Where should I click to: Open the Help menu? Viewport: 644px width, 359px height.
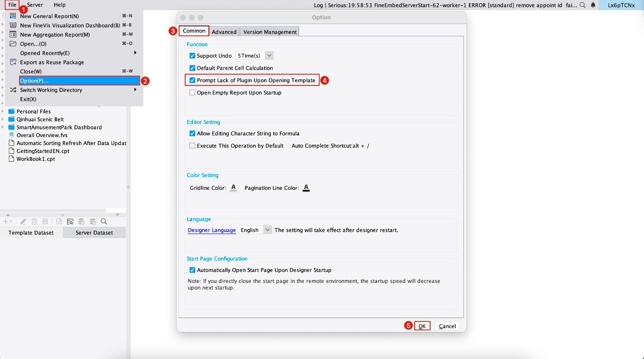click(x=60, y=5)
